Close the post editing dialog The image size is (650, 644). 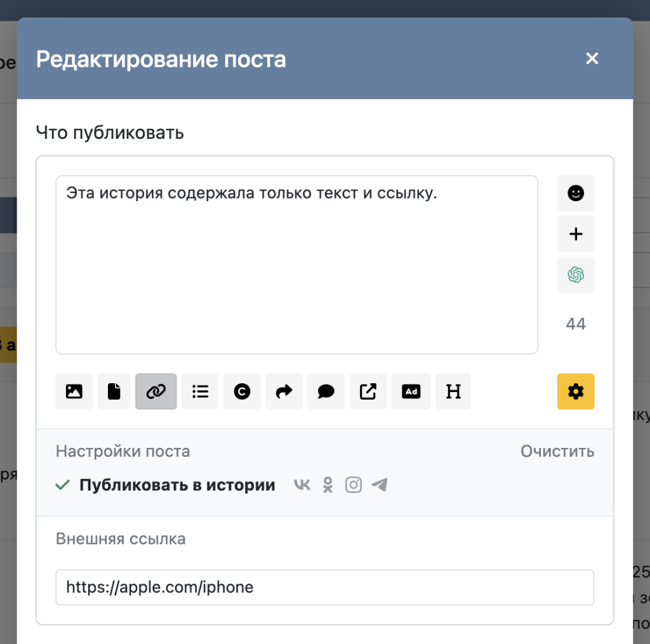(x=592, y=59)
